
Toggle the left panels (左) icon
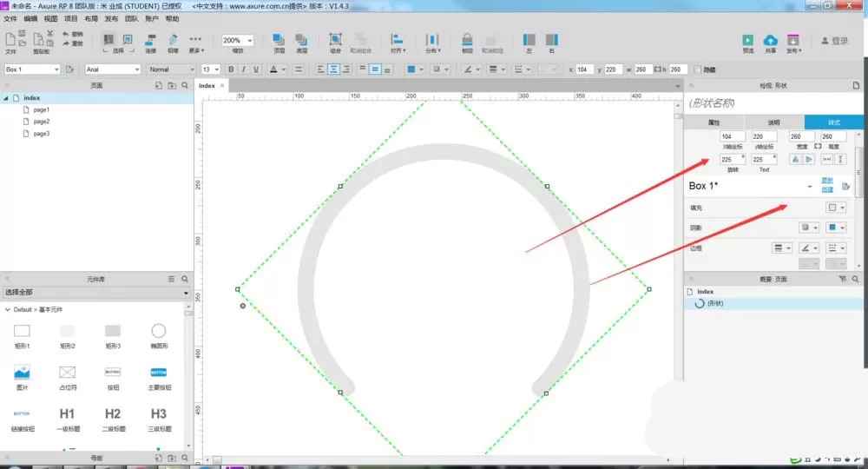(529, 40)
